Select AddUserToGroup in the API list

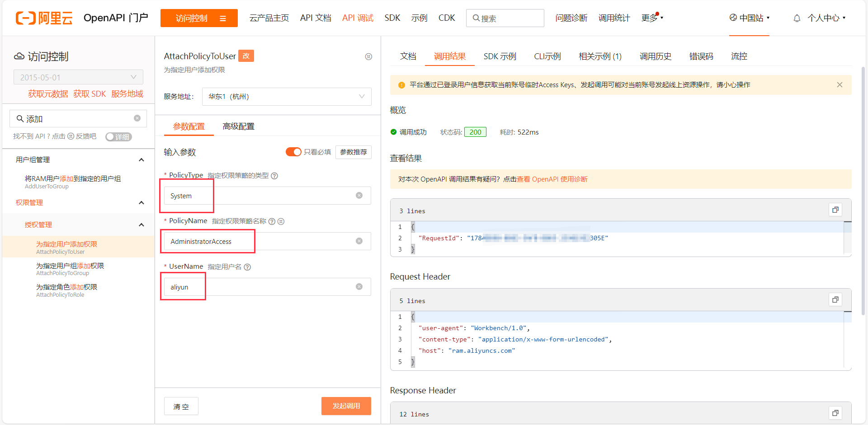(x=79, y=182)
